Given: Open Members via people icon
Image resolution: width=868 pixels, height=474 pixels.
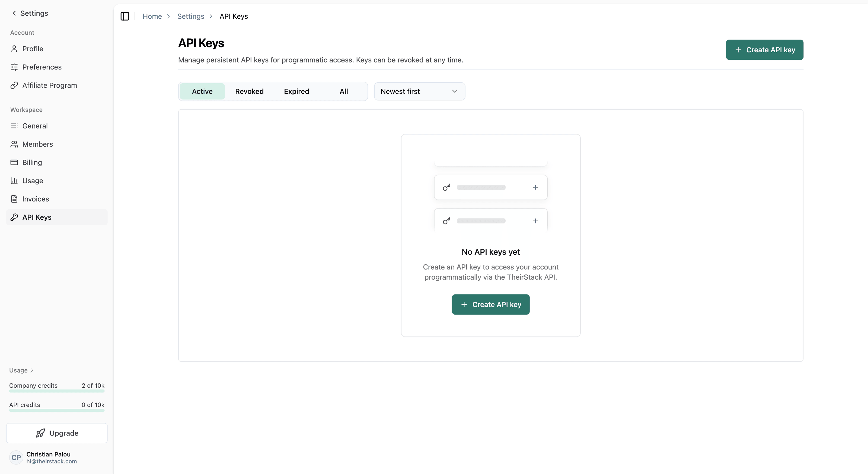Looking at the screenshot, I should click(x=14, y=144).
